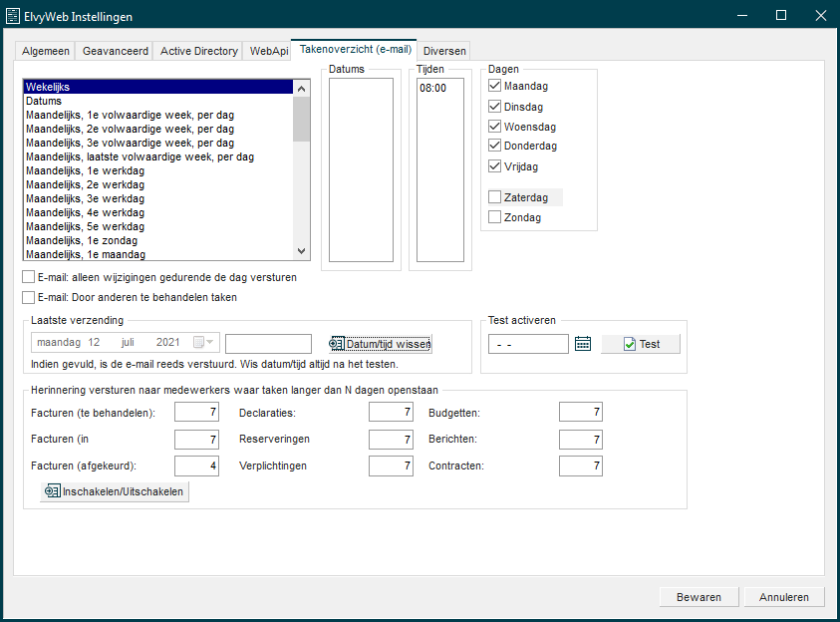Minimize the ElvyWeb Instellingen window
This screenshot has height=622, width=840.
coord(742,16)
